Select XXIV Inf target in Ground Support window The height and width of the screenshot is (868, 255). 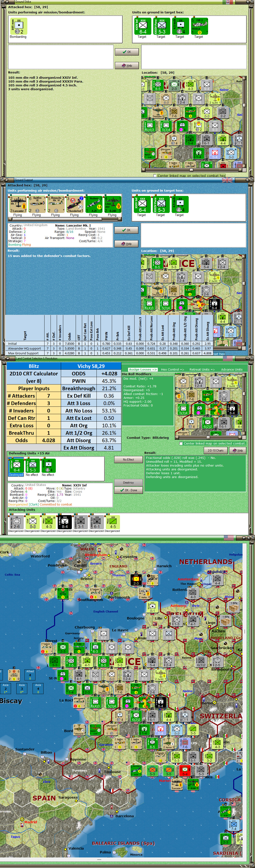(142, 205)
